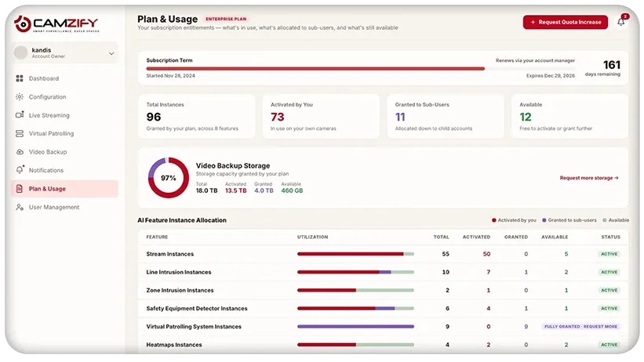Click the Fully Granted - Request More badge
Screen dimensions: 644x362
(x=580, y=326)
